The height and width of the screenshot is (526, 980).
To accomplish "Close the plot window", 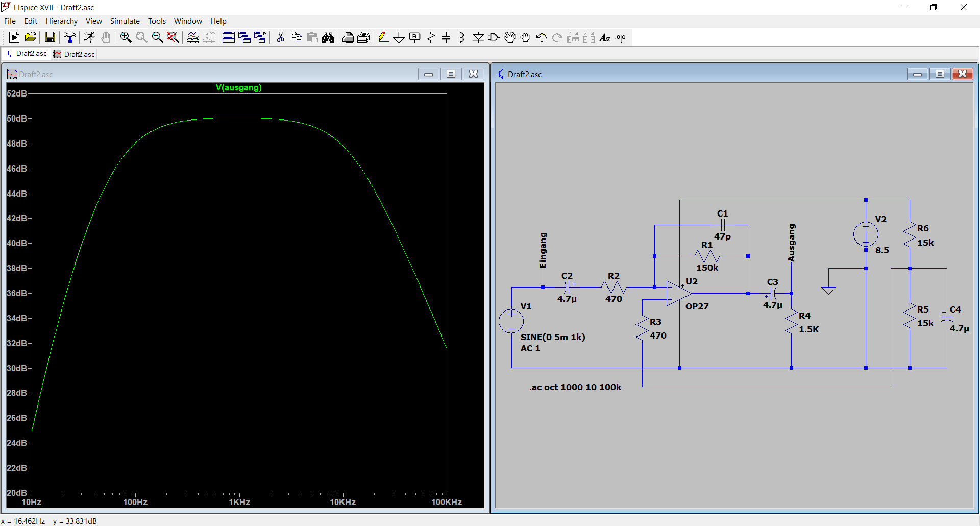I will 473,74.
